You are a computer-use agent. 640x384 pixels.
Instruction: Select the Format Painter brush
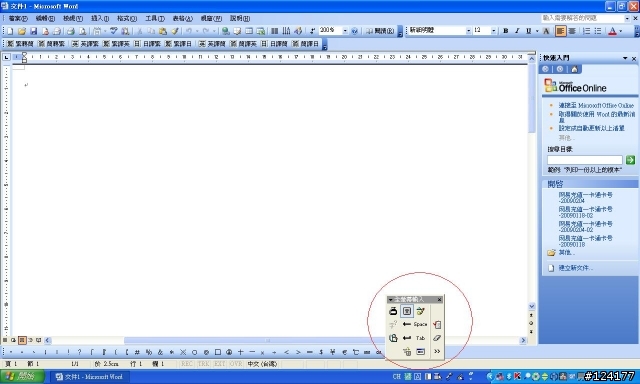coord(175,31)
